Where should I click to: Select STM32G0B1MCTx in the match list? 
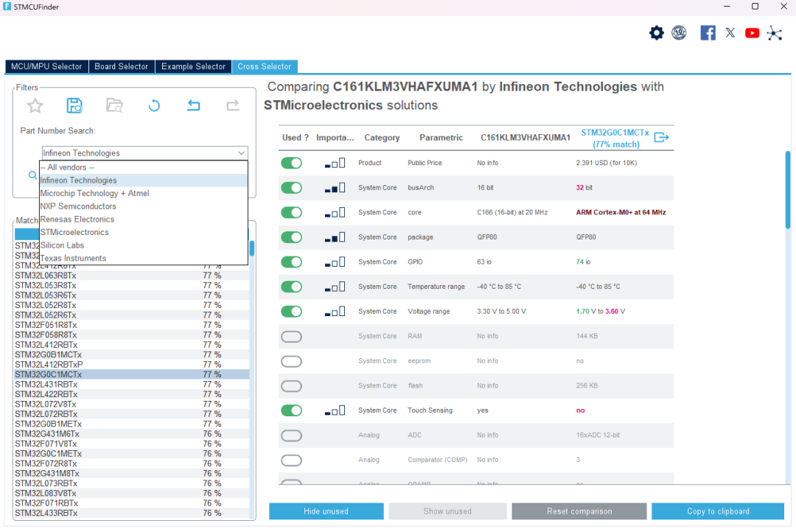pos(131,355)
